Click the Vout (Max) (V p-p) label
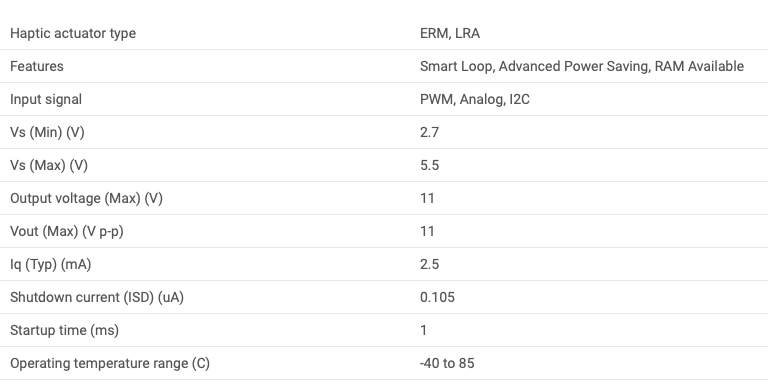The image size is (768, 390). (x=67, y=231)
